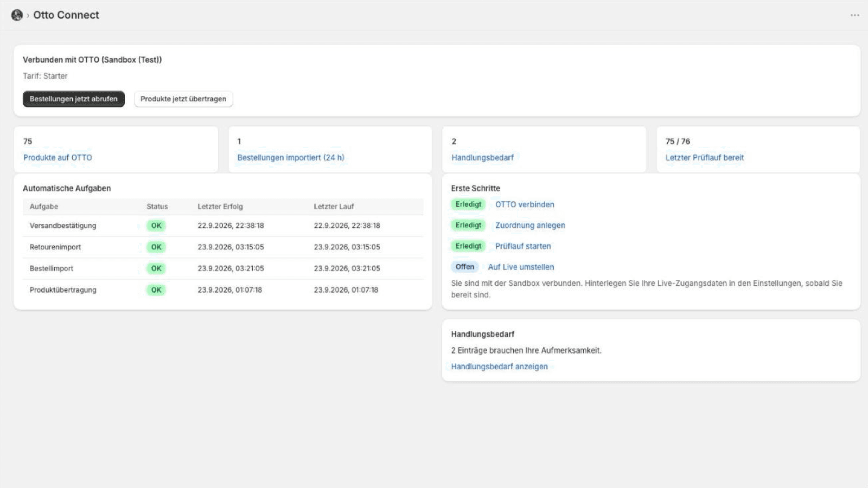868x488 pixels.
Task: Click the OK badge for Versandbestätigung
Action: [x=156, y=226]
